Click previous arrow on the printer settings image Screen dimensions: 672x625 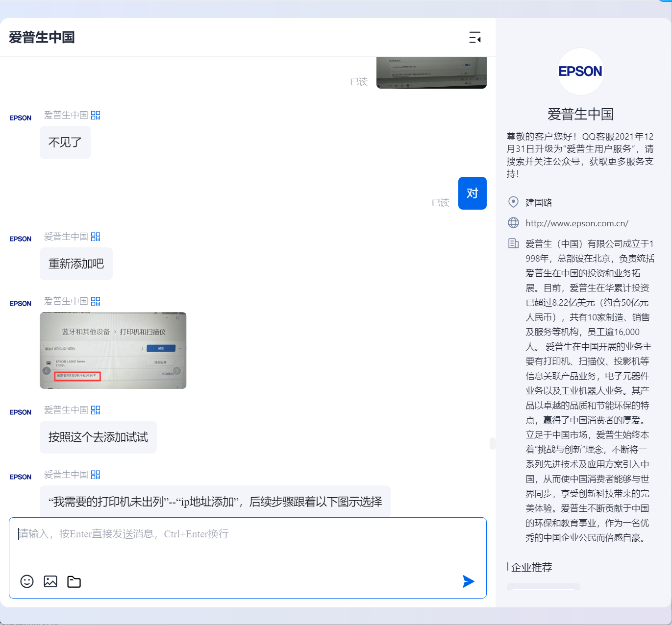[47, 371]
